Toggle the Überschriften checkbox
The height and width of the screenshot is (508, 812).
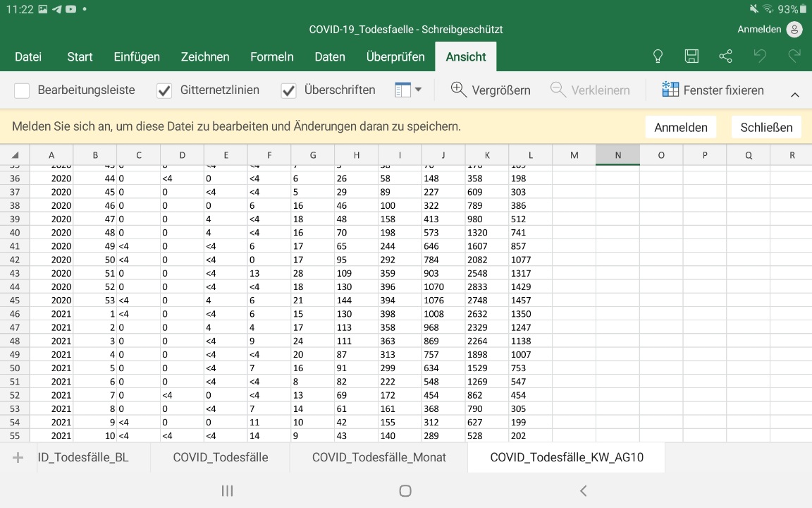288,90
